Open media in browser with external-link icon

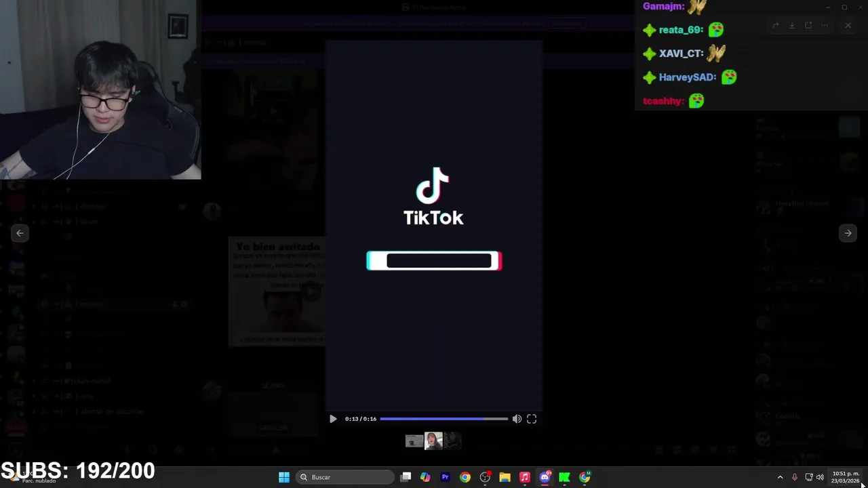pos(808,26)
